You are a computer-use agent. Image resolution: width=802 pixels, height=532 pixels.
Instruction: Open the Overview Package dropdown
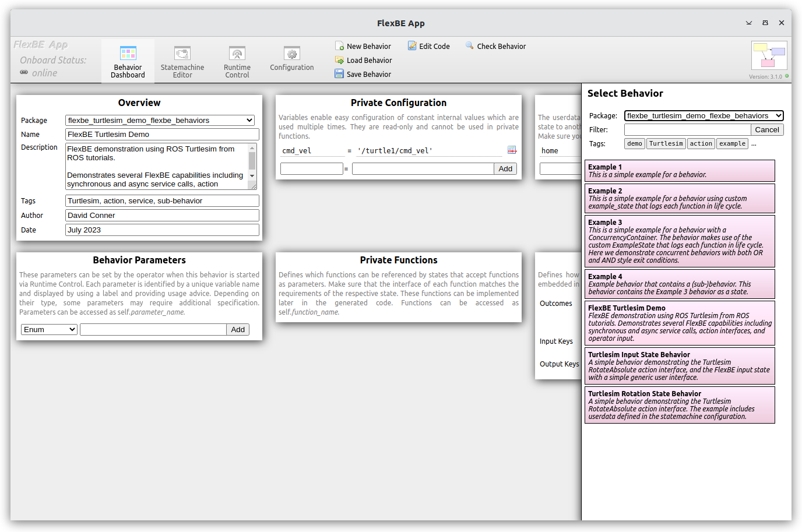coord(160,120)
